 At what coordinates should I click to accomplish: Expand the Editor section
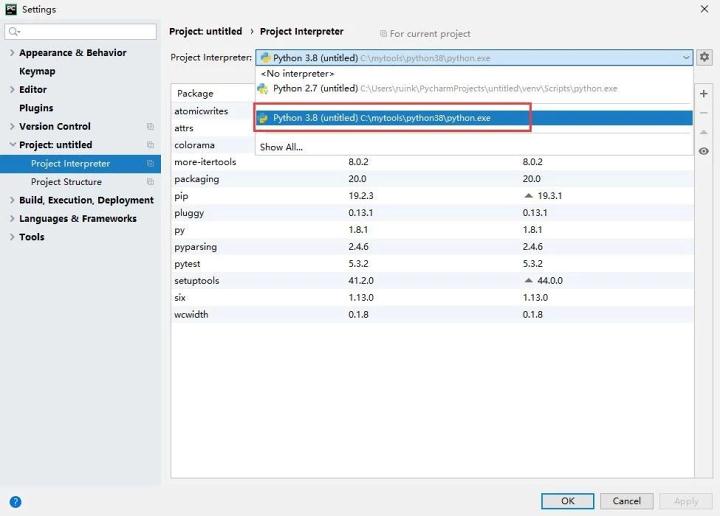pyautogui.click(x=12, y=90)
